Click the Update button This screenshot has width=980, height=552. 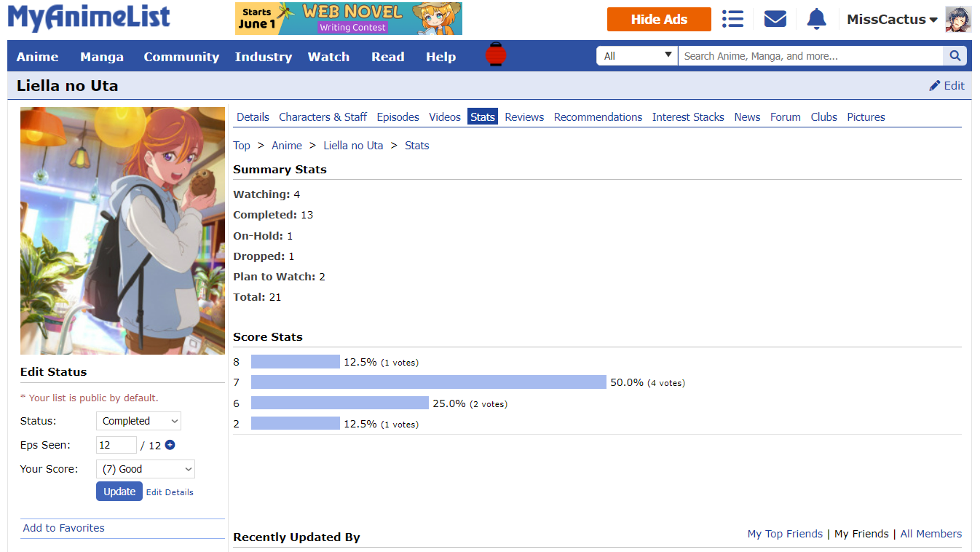(x=119, y=492)
